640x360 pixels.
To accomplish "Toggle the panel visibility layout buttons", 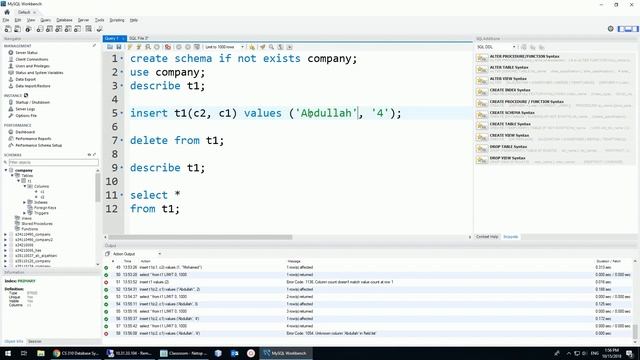I will [x=628, y=29].
